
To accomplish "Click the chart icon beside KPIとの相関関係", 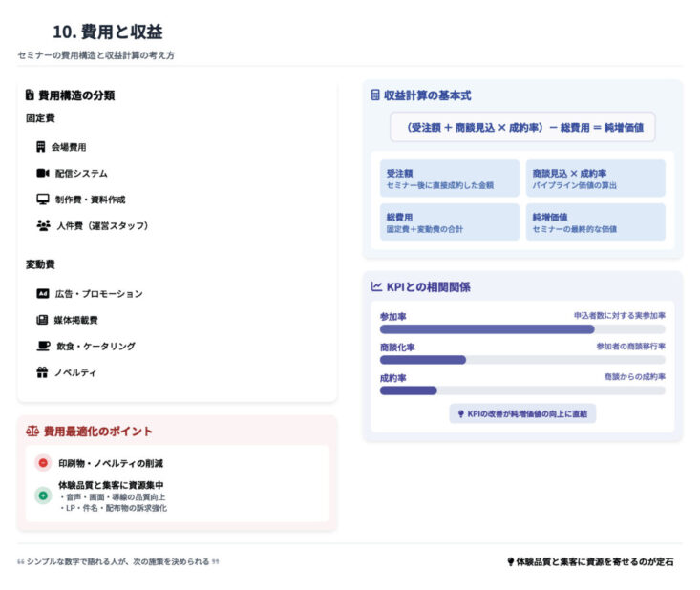I will click(375, 286).
